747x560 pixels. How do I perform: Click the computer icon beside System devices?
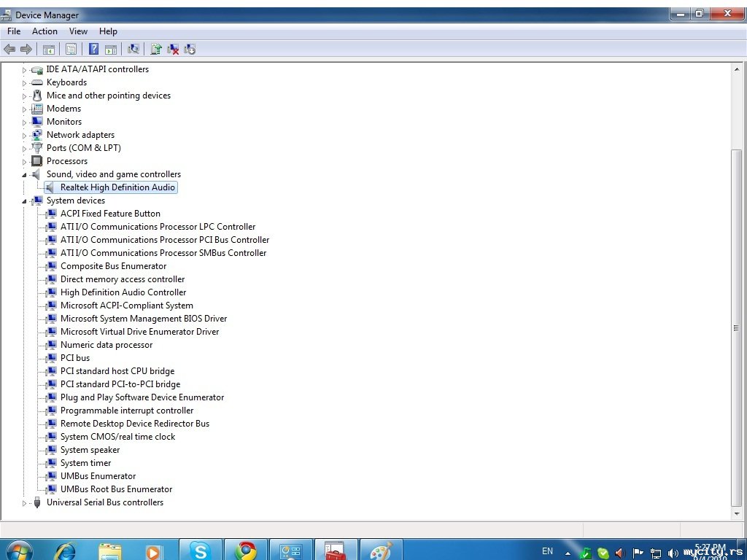(x=36, y=201)
